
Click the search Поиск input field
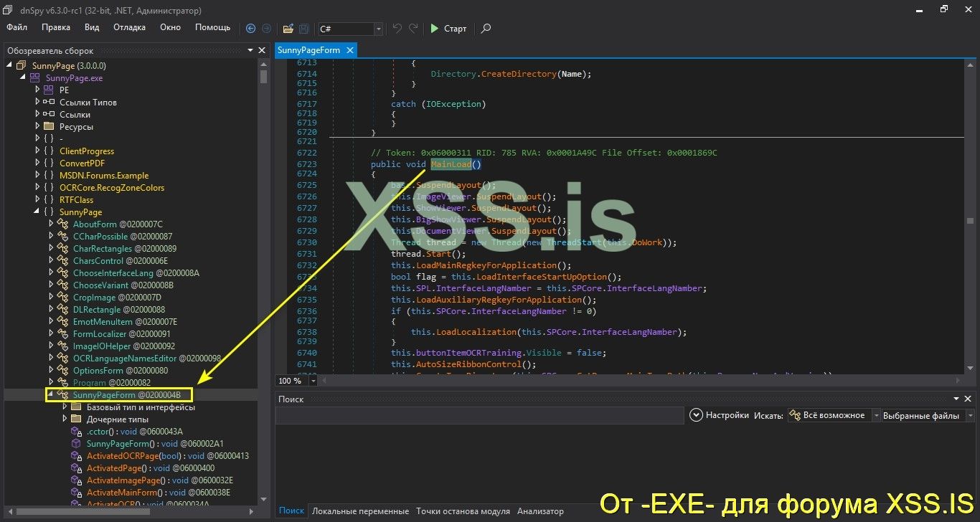point(481,414)
